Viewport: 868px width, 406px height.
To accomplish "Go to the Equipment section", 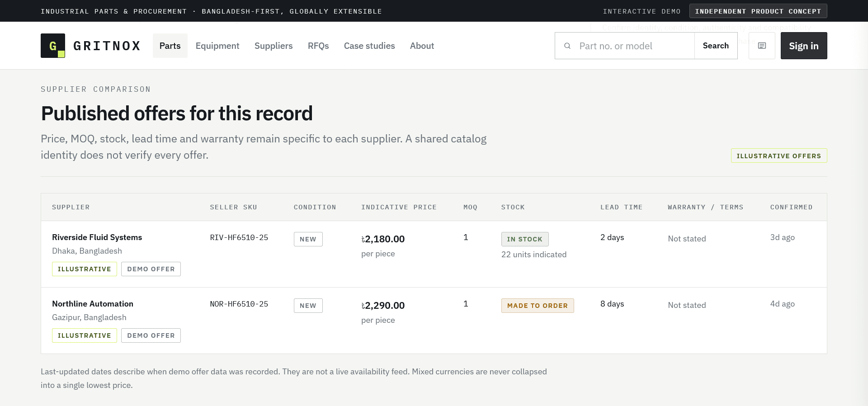I will tap(217, 46).
